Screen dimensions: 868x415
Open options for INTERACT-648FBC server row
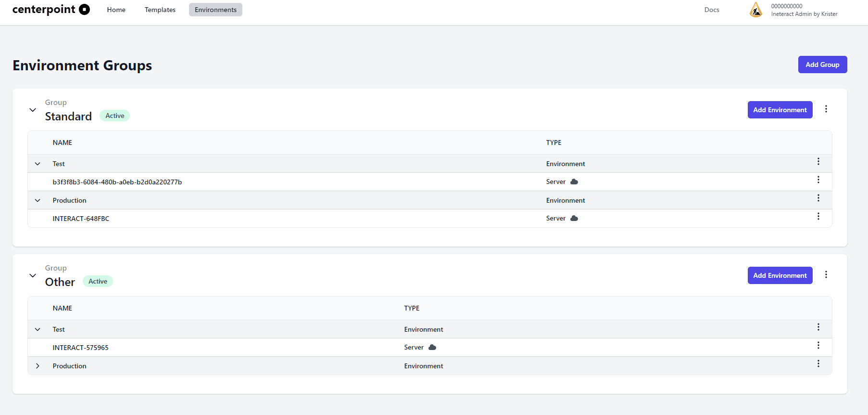[x=818, y=217]
